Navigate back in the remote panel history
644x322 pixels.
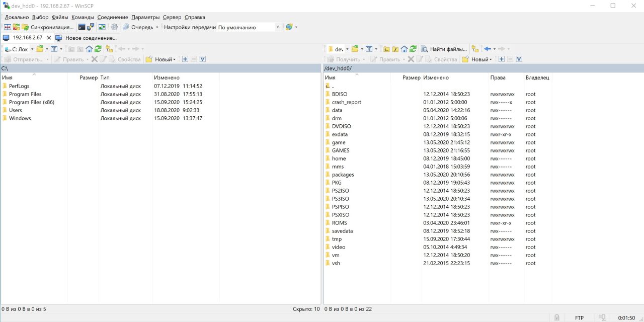(487, 49)
